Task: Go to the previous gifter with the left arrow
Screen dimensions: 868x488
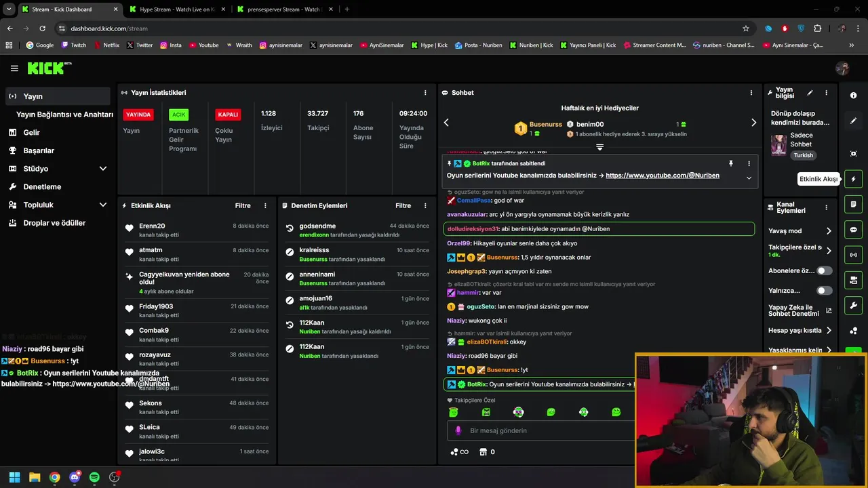Action: click(446, 123)
